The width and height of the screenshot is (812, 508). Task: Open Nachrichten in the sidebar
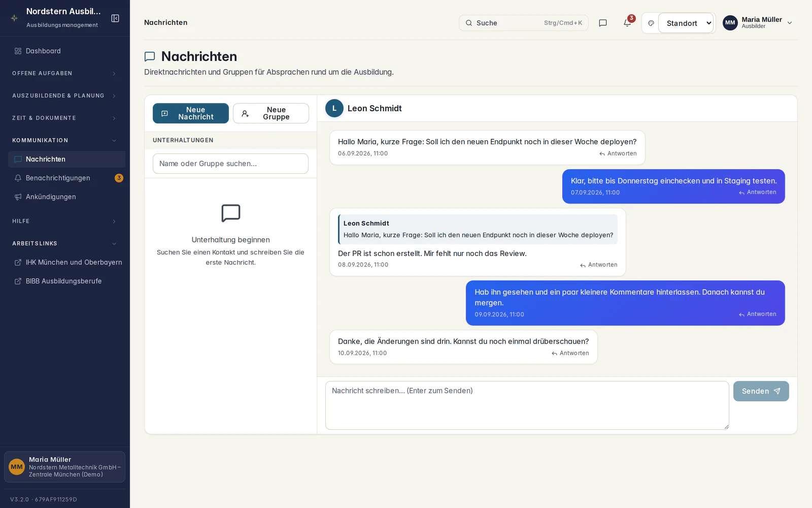(x=66, y=159)
